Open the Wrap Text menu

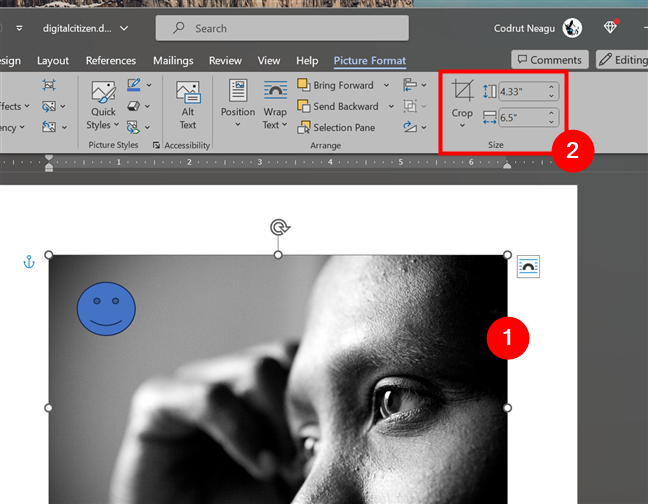tap(275, 105)
